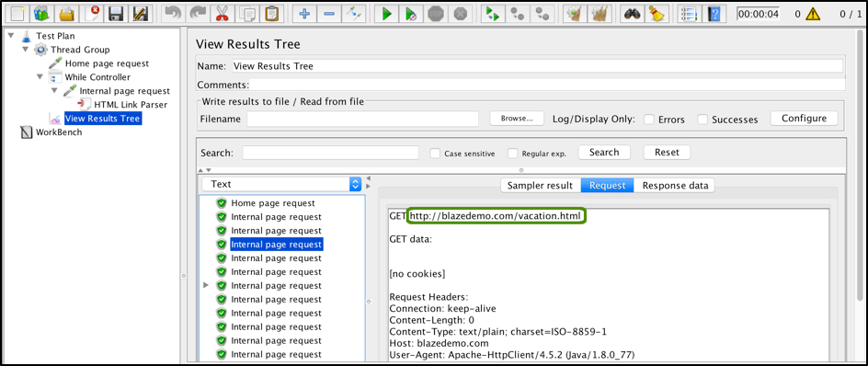The height and width of the screenshot is (366, 868).
Task: Select Thread Group in the tree
Action: pyautogui.click(x=80, y=50)
